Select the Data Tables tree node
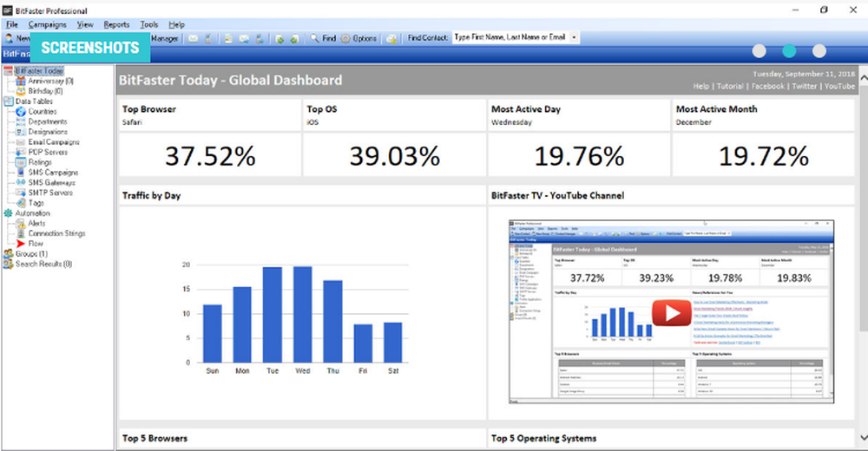 34,101
